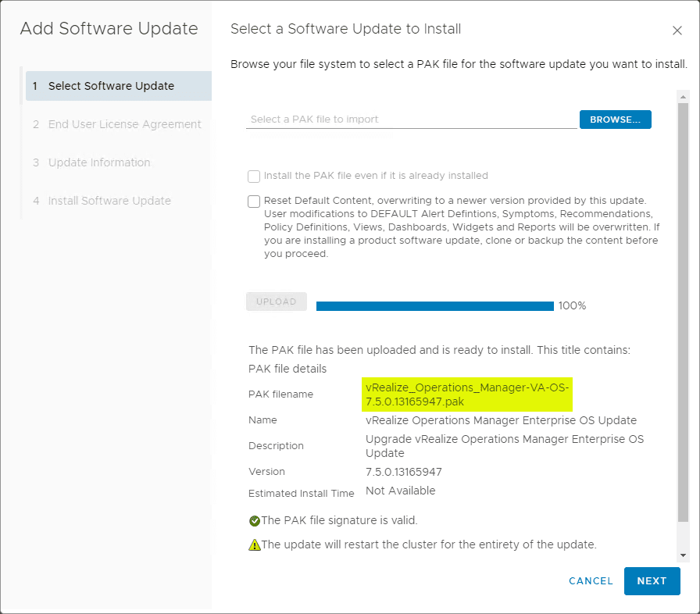Click the green valid signature checkmark icon
Screen dimensions: 700x614
pyautogui.click(x=255, y=521)
